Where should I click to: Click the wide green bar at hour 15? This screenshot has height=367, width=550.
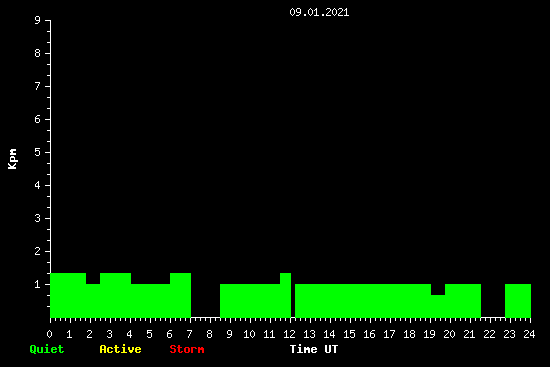coord(363,301)
